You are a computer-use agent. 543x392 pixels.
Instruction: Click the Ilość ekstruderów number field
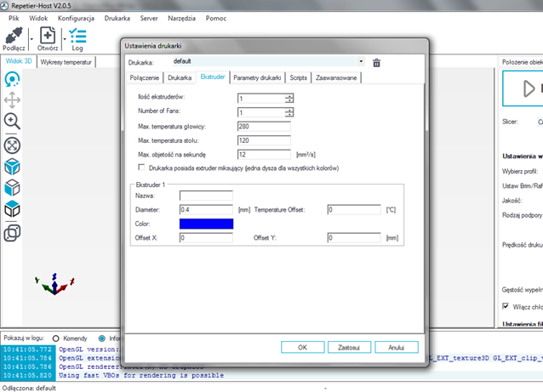[261, 99]
